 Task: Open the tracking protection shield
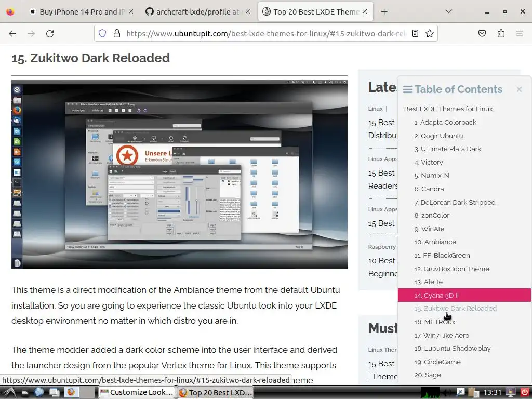[x=102, y=33]
